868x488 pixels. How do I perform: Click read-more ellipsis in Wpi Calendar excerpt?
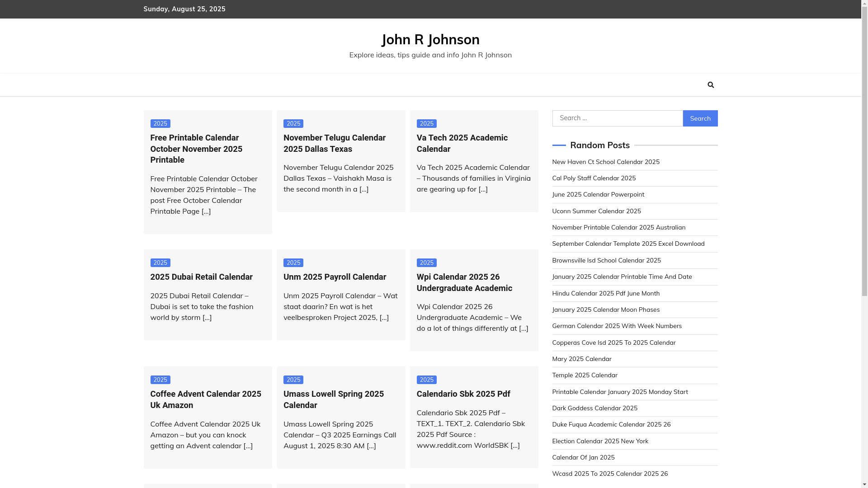tap(524, 328)
